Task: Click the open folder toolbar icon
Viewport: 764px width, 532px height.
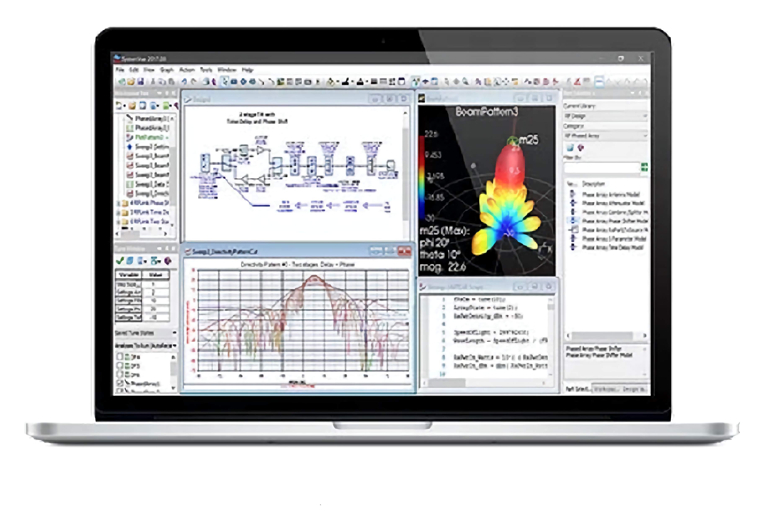Action: 131,81
